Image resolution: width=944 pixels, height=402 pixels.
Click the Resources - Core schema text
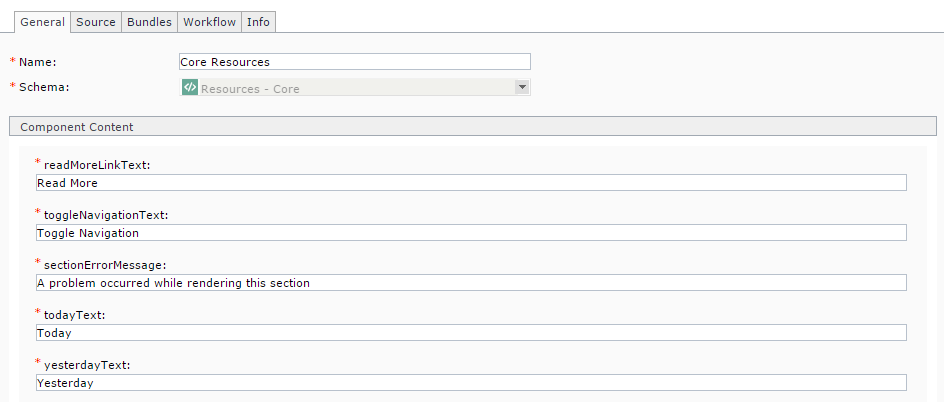[250, 89]
